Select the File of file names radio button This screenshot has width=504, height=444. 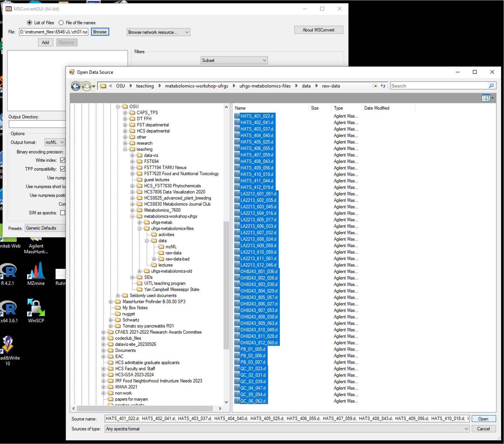click(61, 23)
